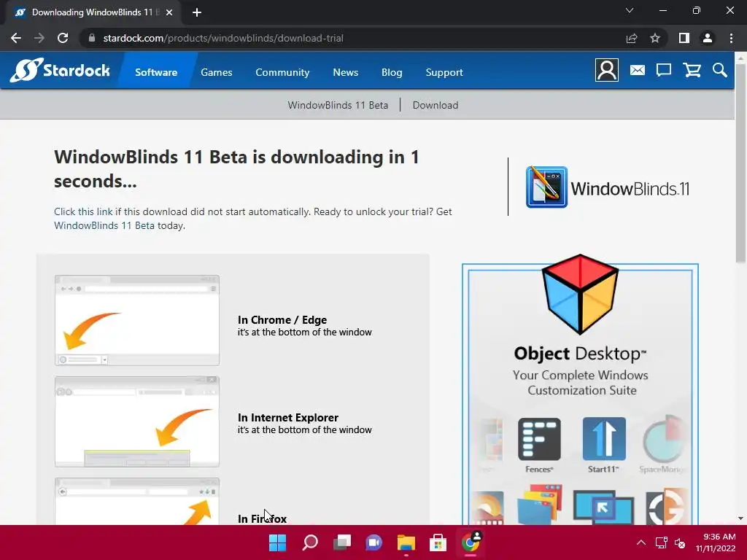This screenshot has height=560, width=747.
Task: Open the Games menu
Action: click(216, 72)
